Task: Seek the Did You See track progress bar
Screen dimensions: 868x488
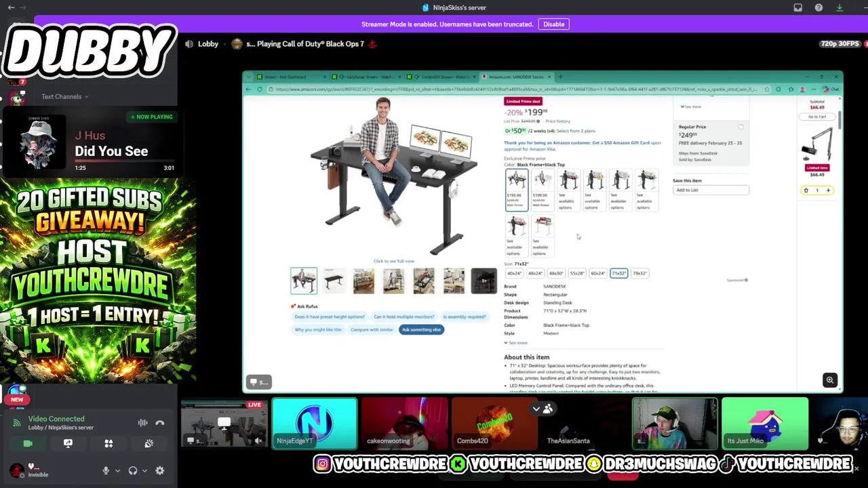Action: click(x=124, y=161)
